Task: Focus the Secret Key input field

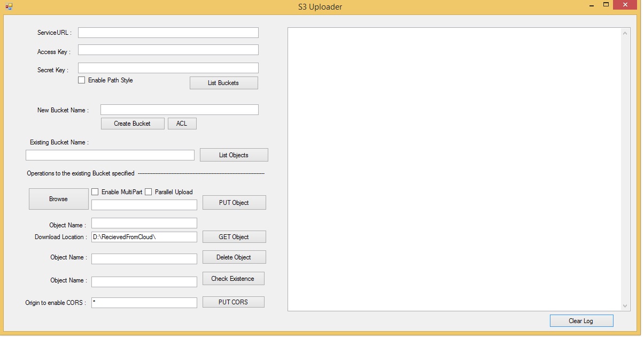Action: point(168,68)
